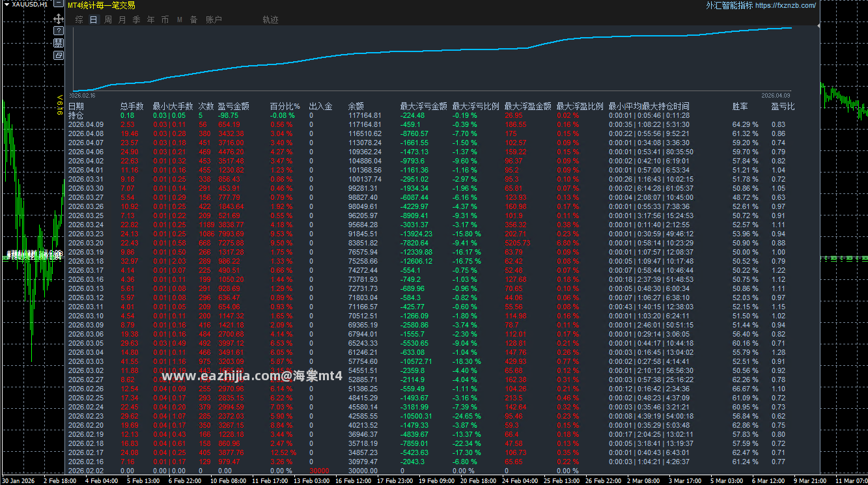Screen dimensions: 868x485
Task: Open the 账户 account tab
Action: click(214, 20)
